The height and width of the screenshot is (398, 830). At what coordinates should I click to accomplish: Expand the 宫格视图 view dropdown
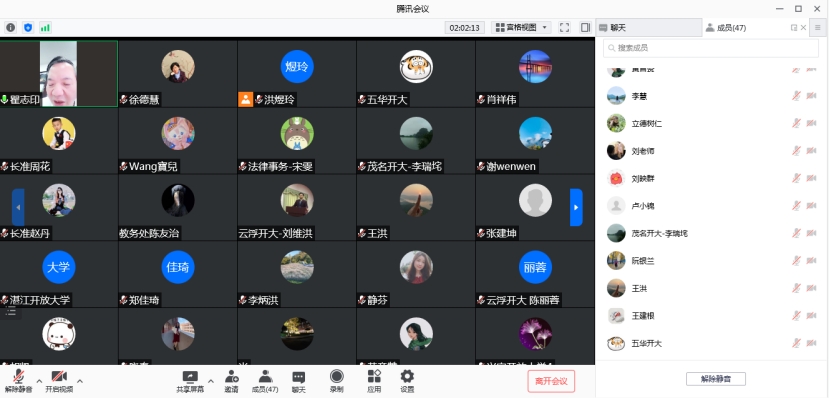click(x=521, y=28)
